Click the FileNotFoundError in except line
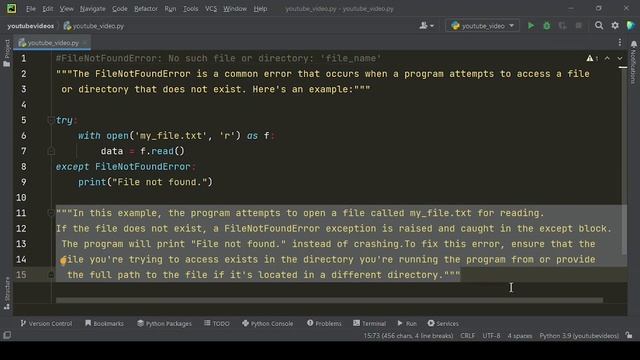640x360 pixels. (142, 167)
